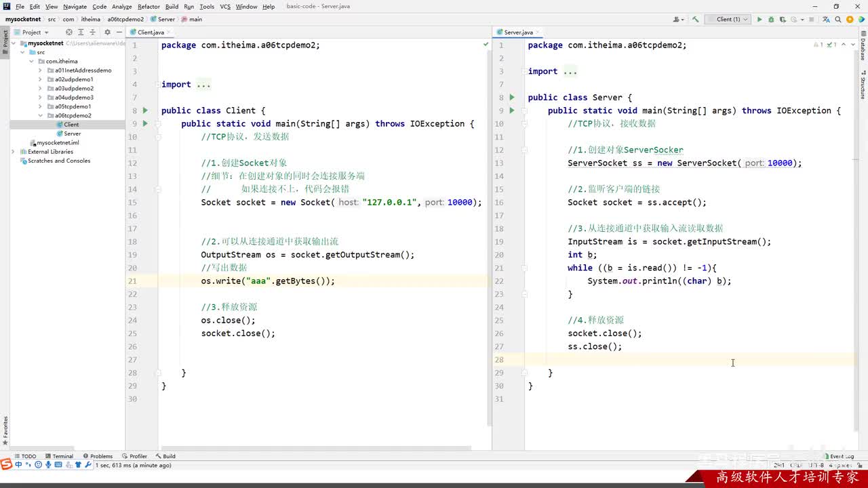The image size is (868, 488).
Task: Expand the a01InetAddressdemo package
Action: click(40, 70)
